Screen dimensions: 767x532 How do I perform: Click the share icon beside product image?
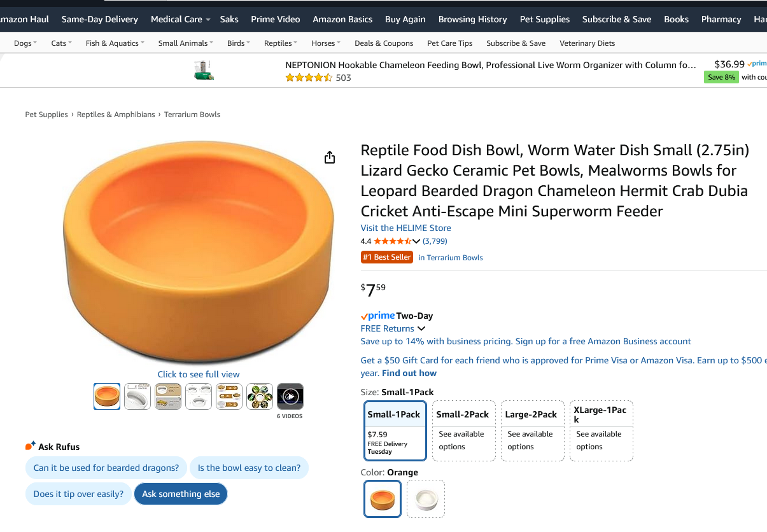tap(329, 157)
